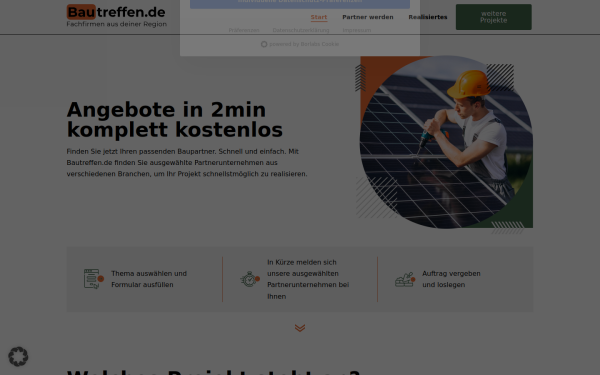Click the weitere Projekte button
Viewport: 600px width, 375px height.
(493, 17)
